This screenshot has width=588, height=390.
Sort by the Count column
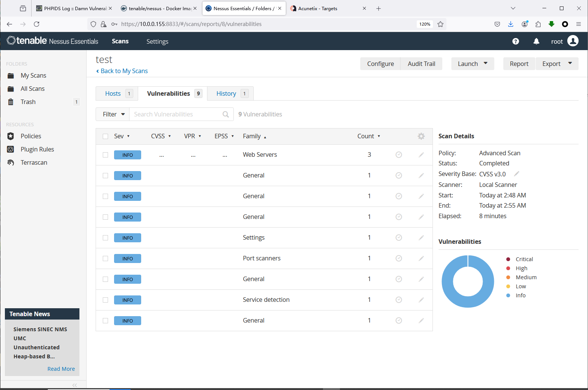pos(369,136)
